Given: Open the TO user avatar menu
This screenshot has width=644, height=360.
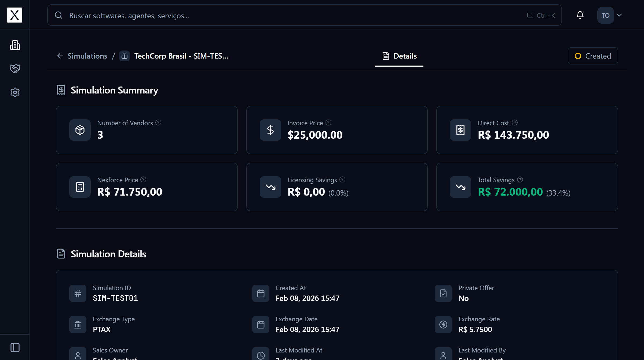Looking at the screenshot, I should (605, 15).
